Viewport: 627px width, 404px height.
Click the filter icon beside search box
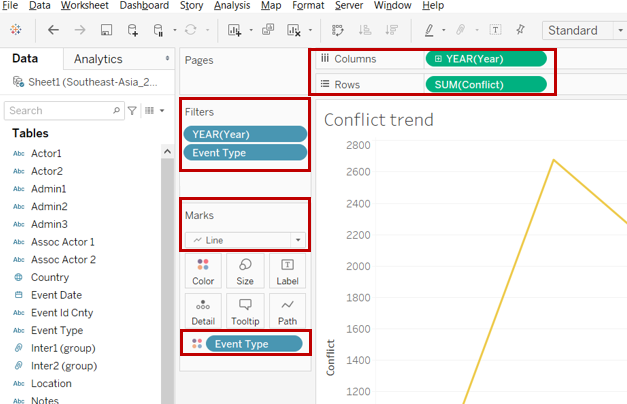click(x=132, y=110)
